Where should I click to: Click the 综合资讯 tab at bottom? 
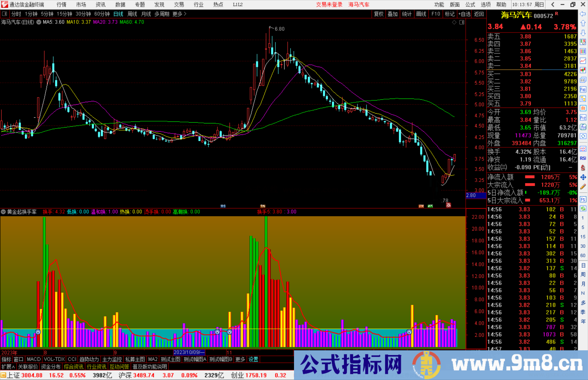point(73,367)
